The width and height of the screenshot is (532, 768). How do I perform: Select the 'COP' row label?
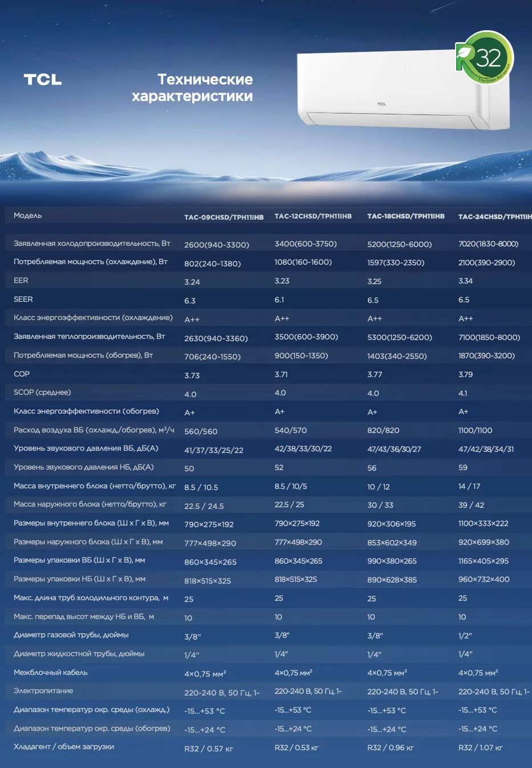coord(22,374)
